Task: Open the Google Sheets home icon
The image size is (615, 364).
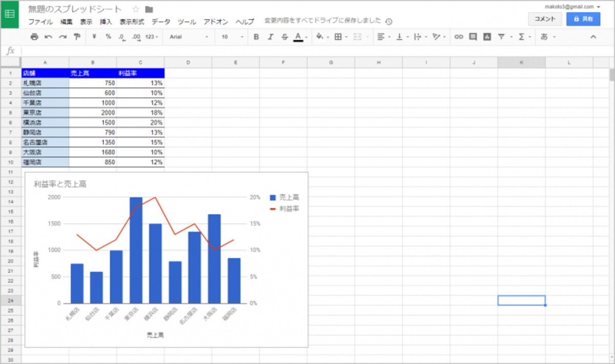Action: tap(10, 15)
